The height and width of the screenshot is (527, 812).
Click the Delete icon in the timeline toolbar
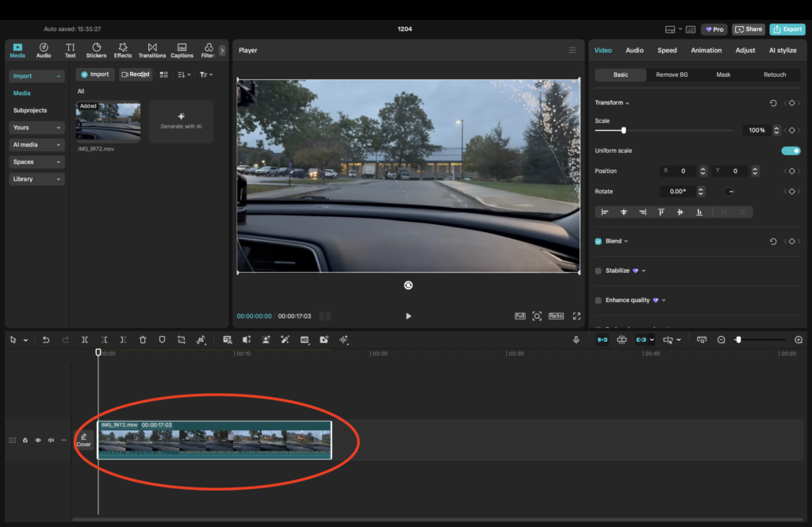pyautogui.click(x=143, y=339)
